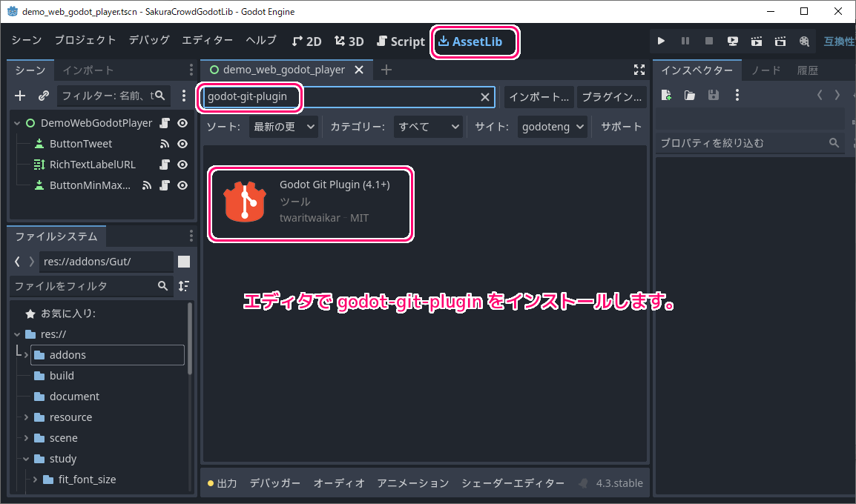The image size is (856, 504).
Task: Click the signal icon on ButtonTweet
Action: click(x=165, y=144)
